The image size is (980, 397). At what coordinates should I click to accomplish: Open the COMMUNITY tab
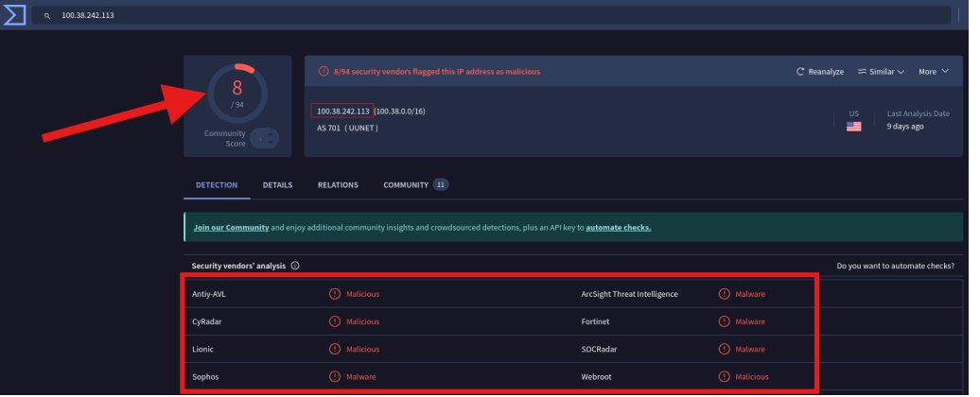[x=415, y=185]
